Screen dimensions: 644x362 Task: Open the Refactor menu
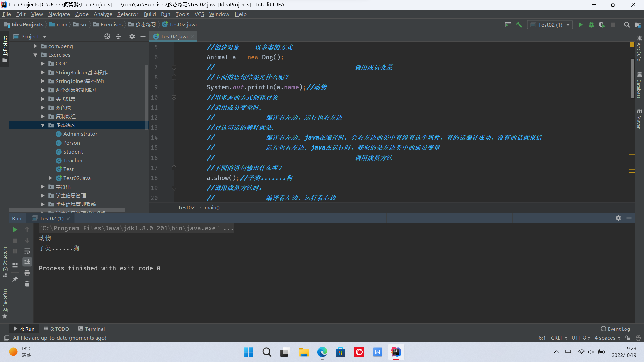tap(127, 14)
